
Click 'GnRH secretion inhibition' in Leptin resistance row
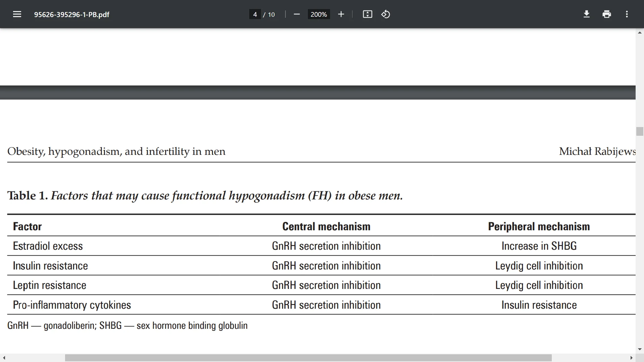tap(326, 285)
